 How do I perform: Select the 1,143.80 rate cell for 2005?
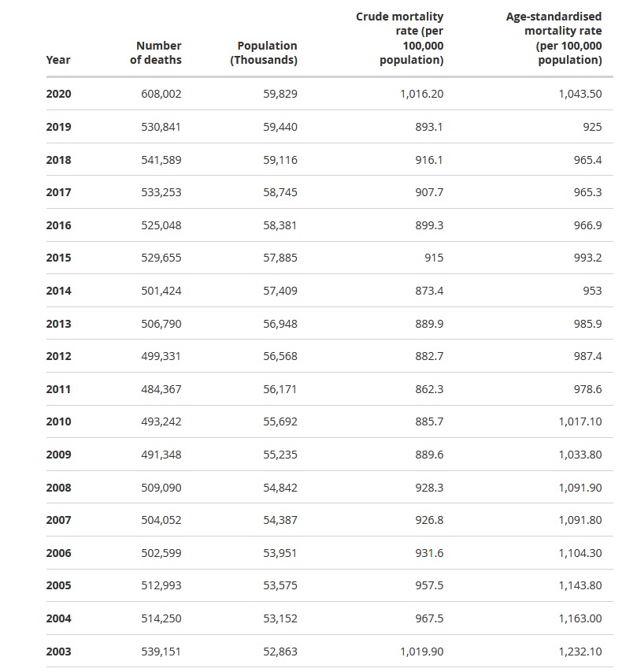click(580, 585)
